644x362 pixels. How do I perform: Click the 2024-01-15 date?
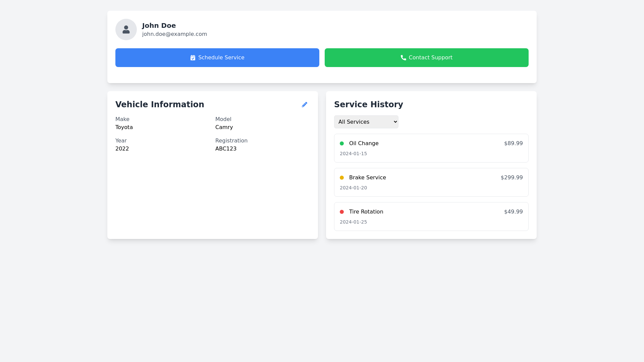(x=353, y=154)
